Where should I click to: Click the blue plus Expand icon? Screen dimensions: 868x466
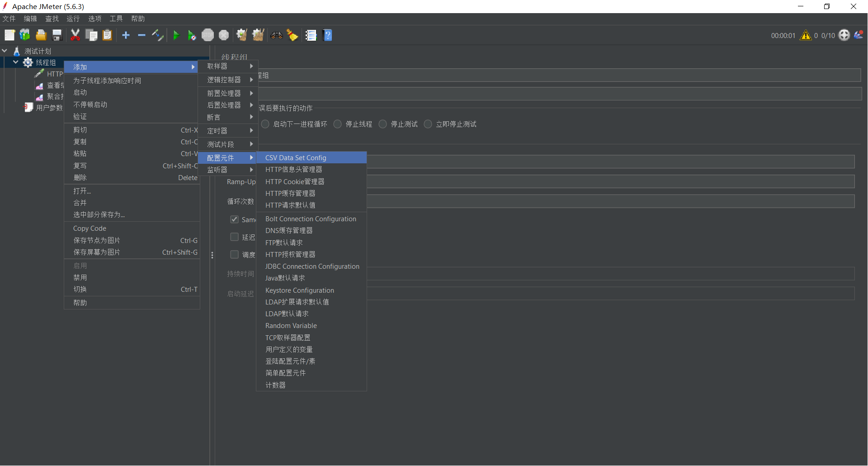[126, 35]
